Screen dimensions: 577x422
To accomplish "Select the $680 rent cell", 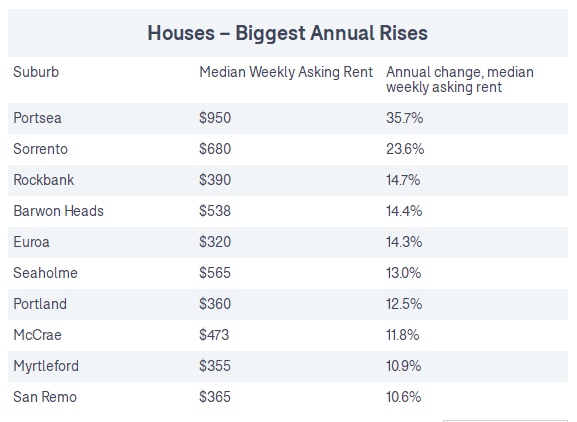I will point(215,149).
